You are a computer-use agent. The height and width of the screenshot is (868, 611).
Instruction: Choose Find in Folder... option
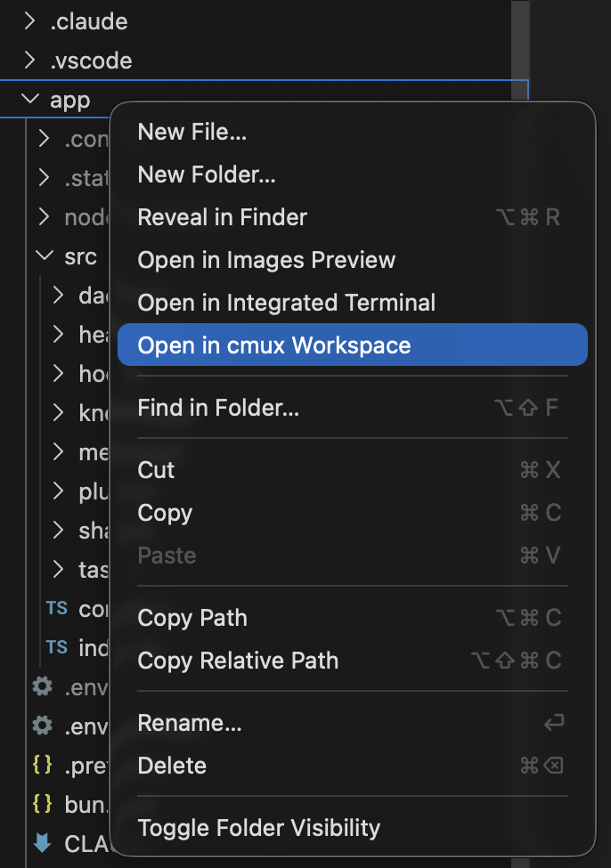click(353, 408)
